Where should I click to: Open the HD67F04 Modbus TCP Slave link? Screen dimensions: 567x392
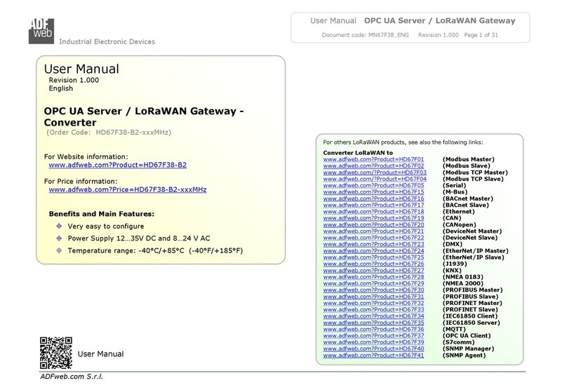375,179
